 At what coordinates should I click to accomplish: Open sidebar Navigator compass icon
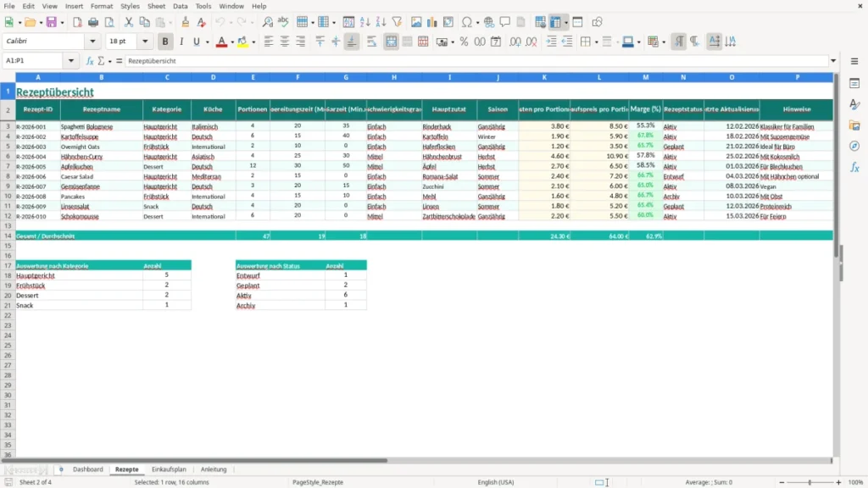[x=854, y=146]
